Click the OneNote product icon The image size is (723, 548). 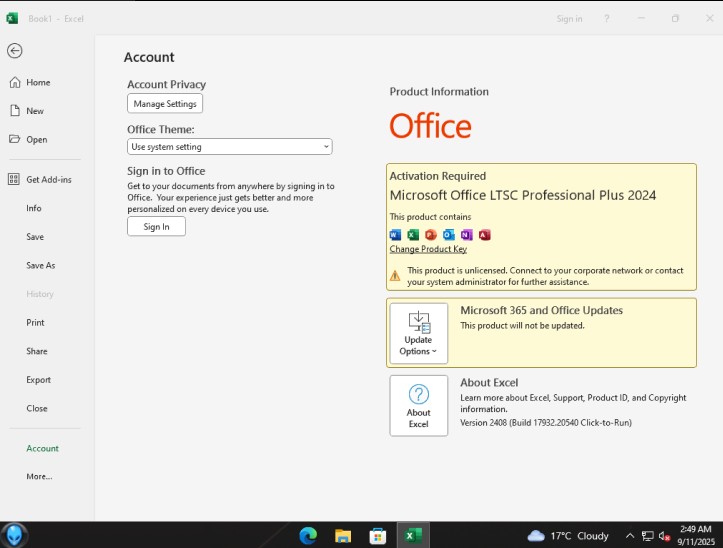(x=467, y=235)
